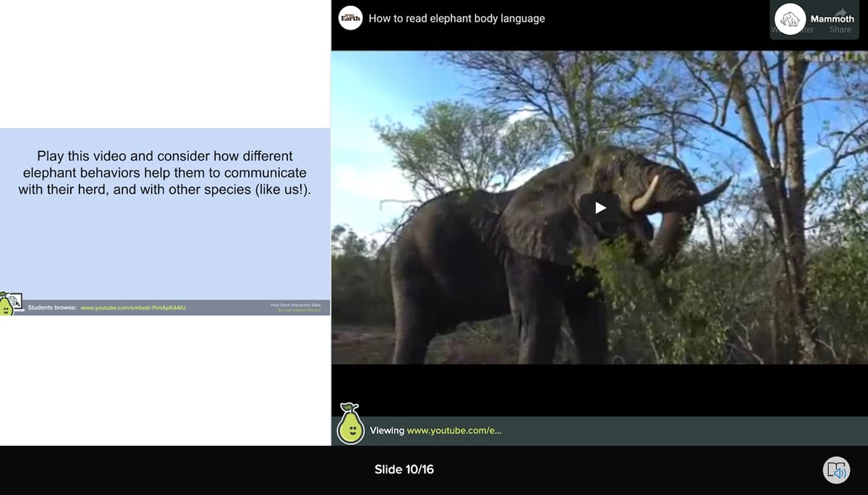Click the Pear Deck pear logo beside Viewing
The height and width of the screenshot is (495, 868).
(x=351, y=423)
